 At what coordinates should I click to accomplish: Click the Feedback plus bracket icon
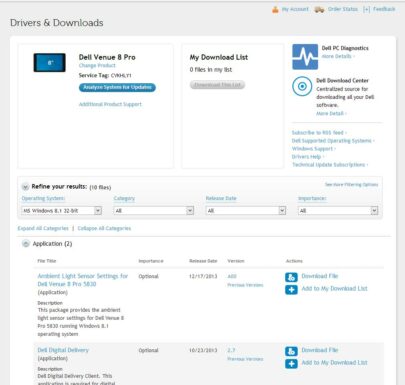pyautogui.click(x=366, y=9)
